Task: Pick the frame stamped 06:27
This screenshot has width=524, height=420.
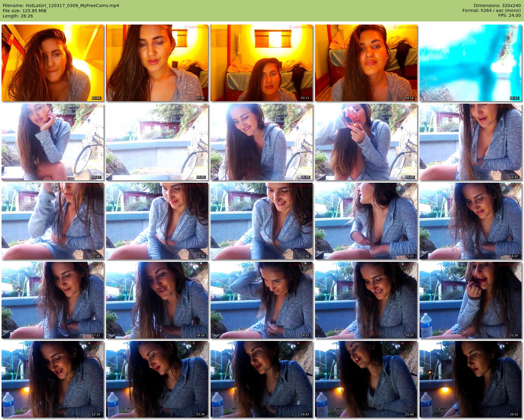Action: click(x=53, y=142)
